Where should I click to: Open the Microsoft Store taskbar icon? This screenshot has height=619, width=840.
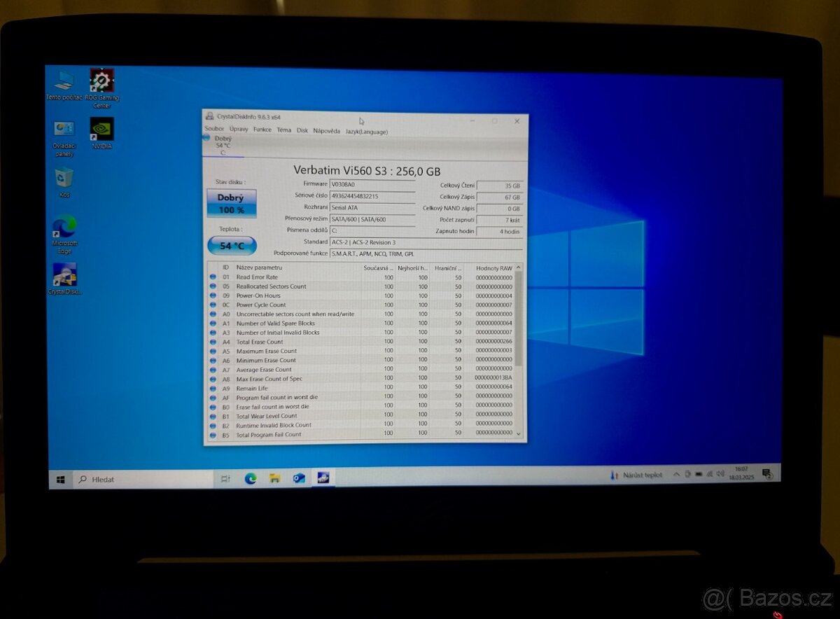[x=298, y=479]
